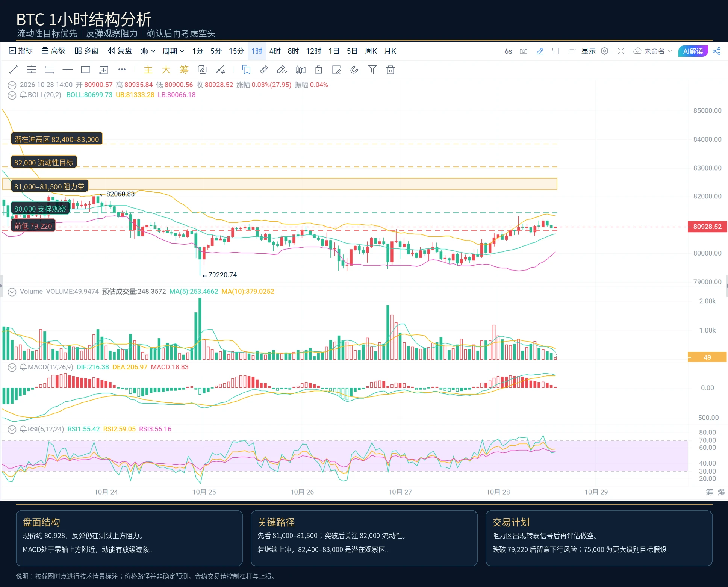Open the 指标 indicators button
This screenshot has width=728, height=587.
pos(21,51)
